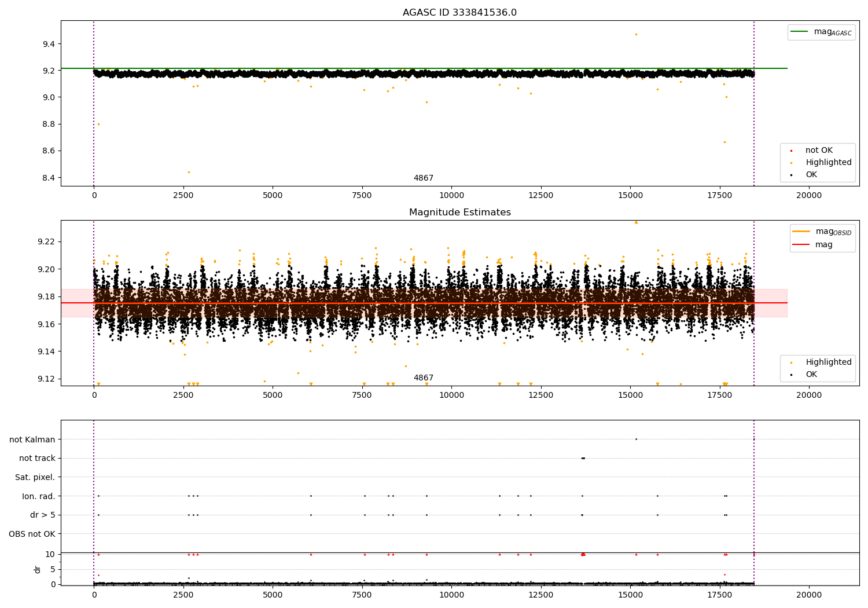
Task: Click OK in the top plot legend
Action: [804, 175]
